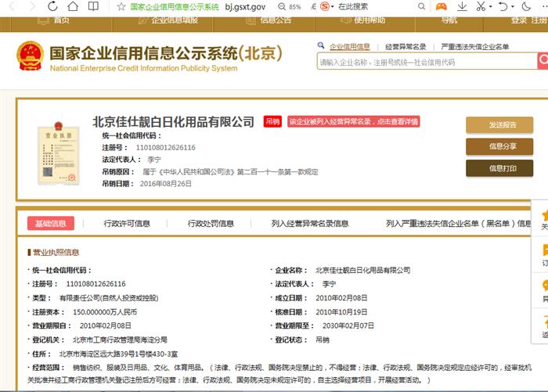Click establishment date 2010年02月08日 value

pos(341,298)
